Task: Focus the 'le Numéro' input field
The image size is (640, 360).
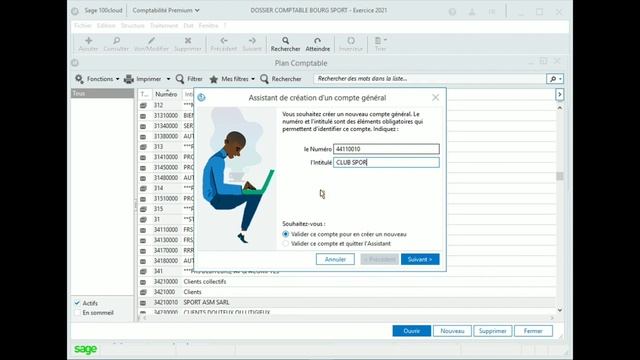Action: point(386,149)
